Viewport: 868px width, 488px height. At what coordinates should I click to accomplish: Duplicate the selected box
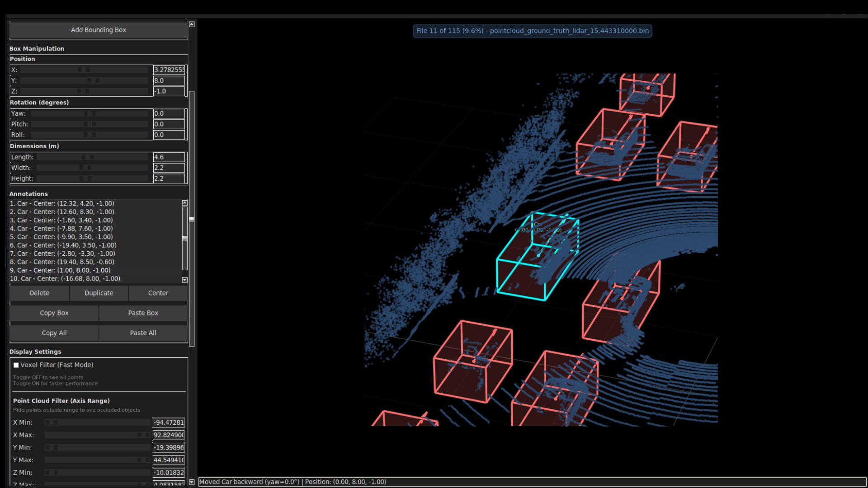pos(99,293)
